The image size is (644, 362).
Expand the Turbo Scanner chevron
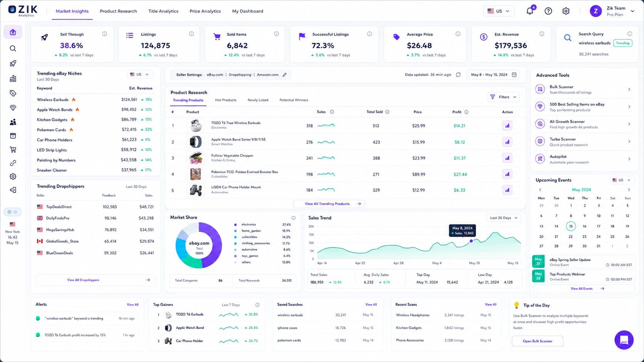629,142
